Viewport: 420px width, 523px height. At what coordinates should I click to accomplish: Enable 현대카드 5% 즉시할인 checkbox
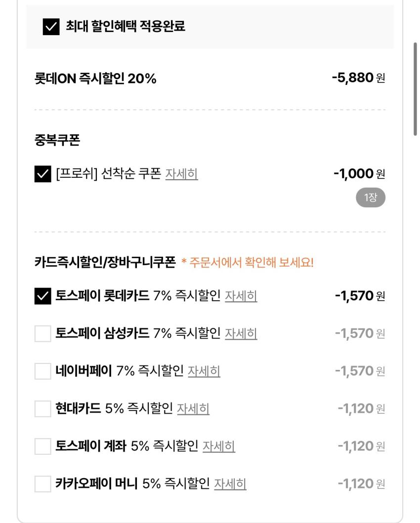42,409
